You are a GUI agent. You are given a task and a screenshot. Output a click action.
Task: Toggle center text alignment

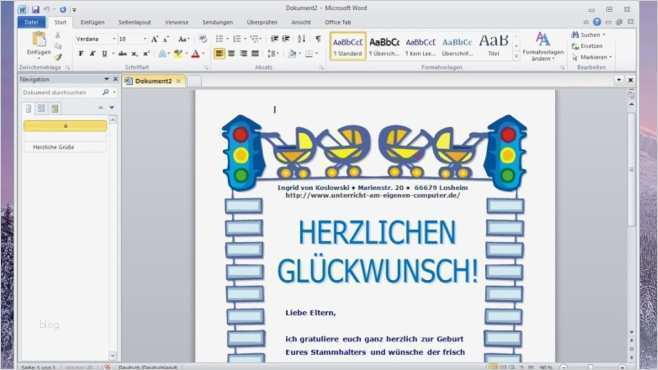231,54
